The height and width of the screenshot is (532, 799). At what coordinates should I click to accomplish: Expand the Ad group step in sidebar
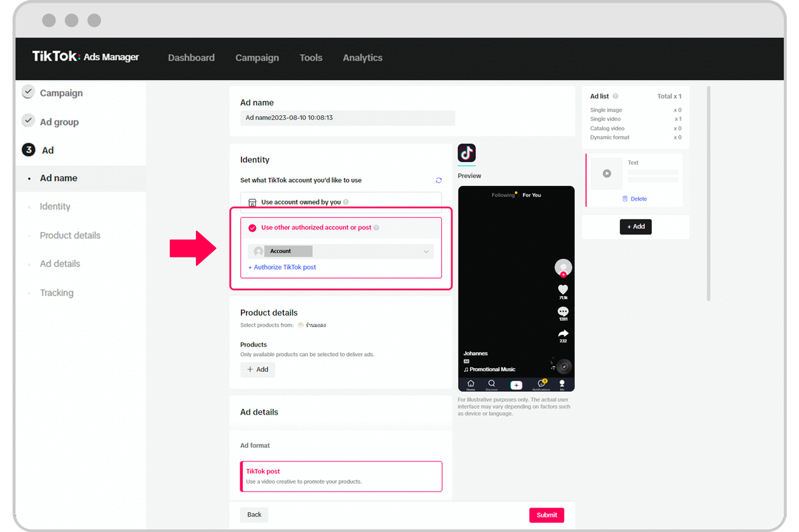click(x=59, y=122)
